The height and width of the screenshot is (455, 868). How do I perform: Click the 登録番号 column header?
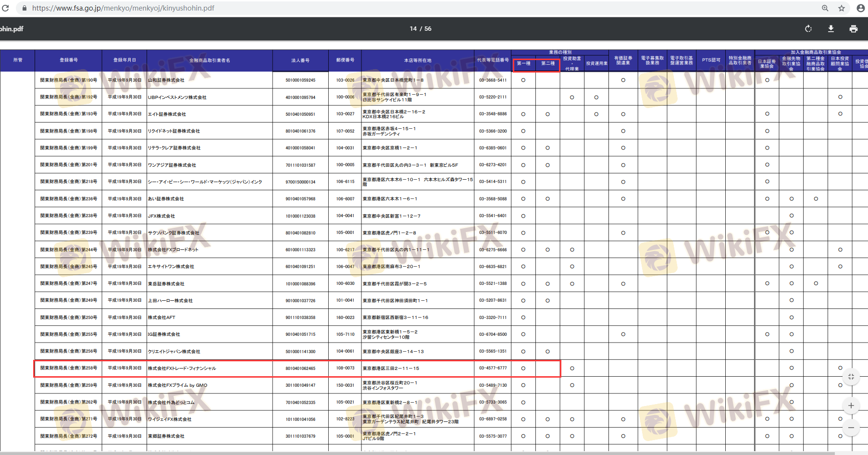coord(69,60)
